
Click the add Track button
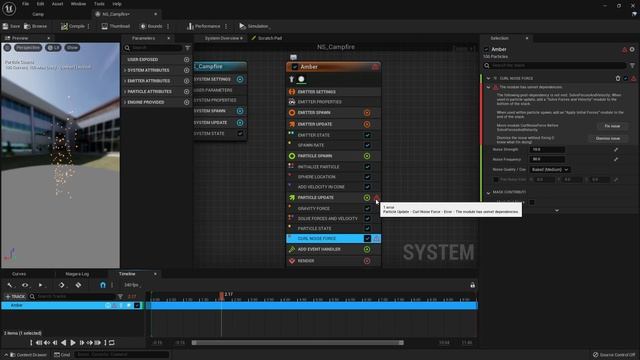(15, 297)
